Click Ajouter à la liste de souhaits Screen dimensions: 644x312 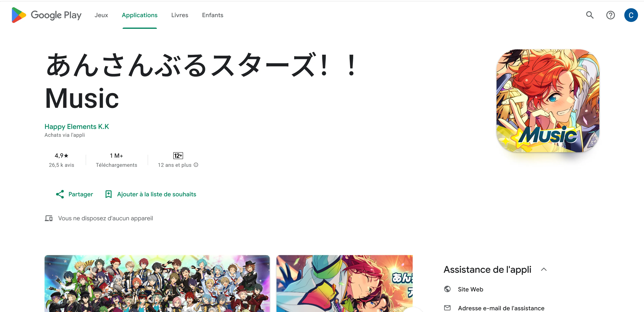tap(151, 194)
